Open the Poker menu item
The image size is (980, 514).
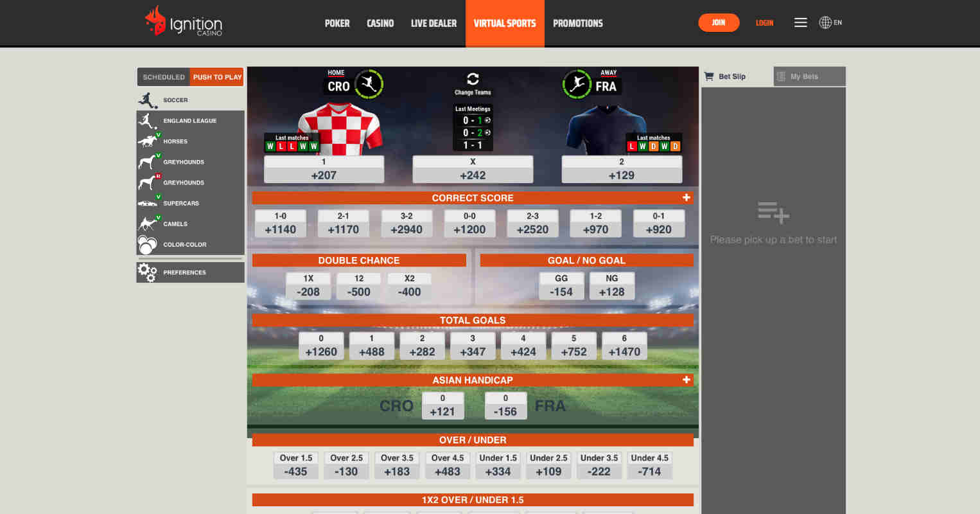pos(337,23)
